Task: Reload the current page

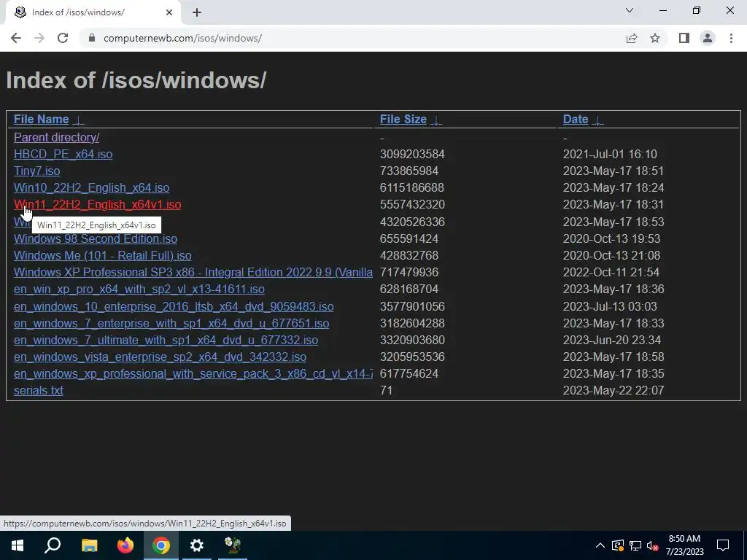Action: click(63, 38)
